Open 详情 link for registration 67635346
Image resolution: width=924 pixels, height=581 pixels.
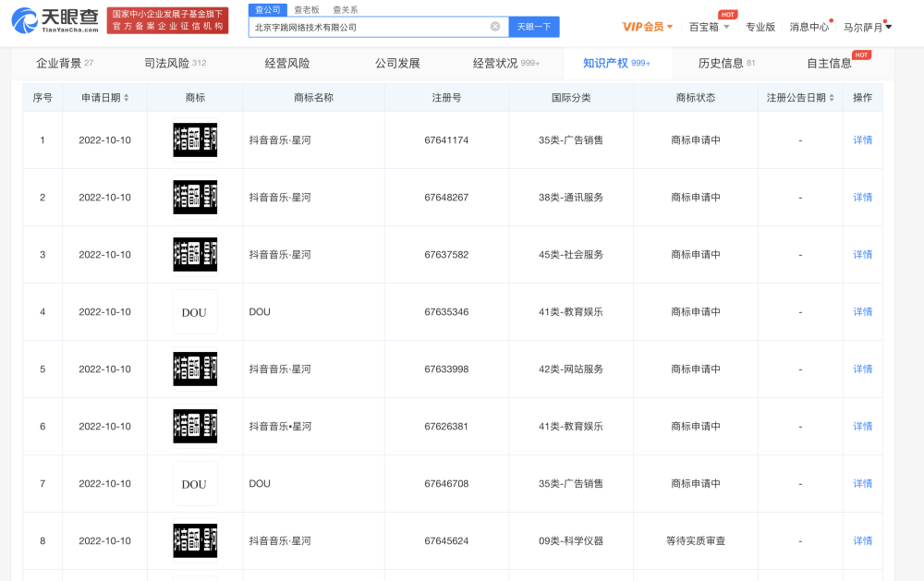click(x=862, y=312)
